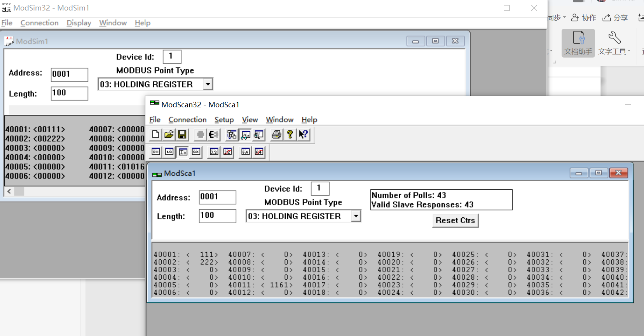Click 分享 share button in WPS

coord(615,17)
